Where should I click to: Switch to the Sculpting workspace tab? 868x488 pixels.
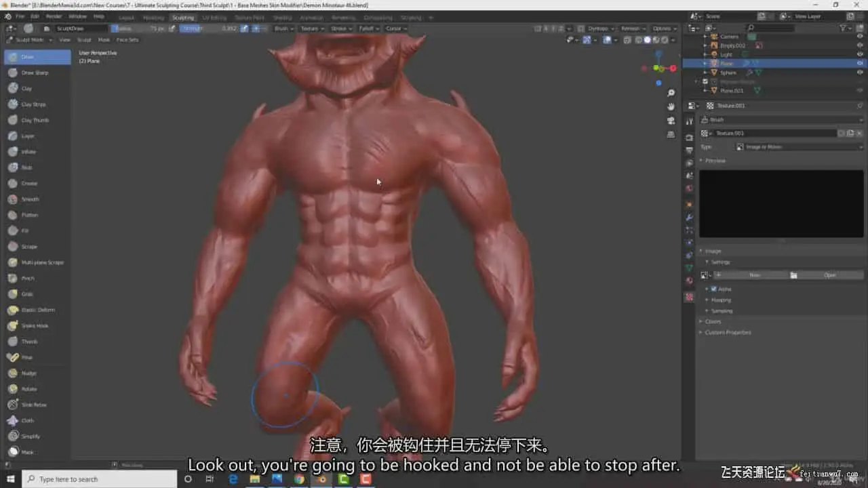183,17
